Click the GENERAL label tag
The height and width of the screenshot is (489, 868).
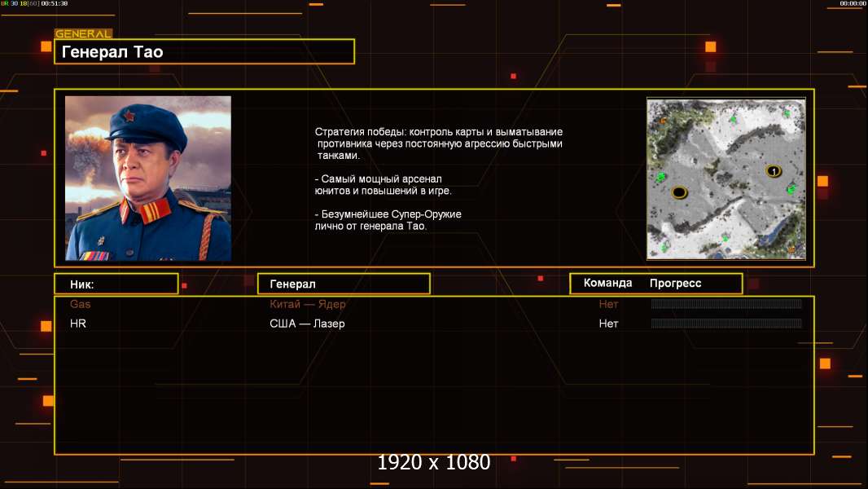tap(84, 33)
